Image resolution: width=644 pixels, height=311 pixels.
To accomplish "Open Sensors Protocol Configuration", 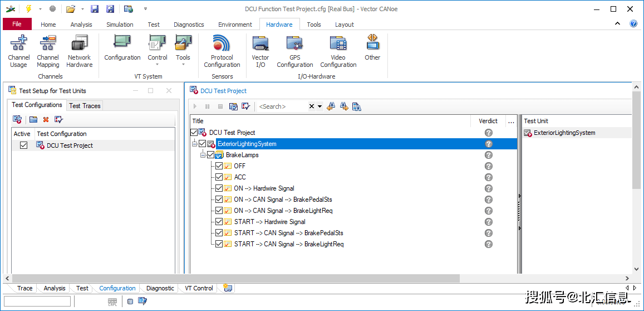I will click(222, 52).
